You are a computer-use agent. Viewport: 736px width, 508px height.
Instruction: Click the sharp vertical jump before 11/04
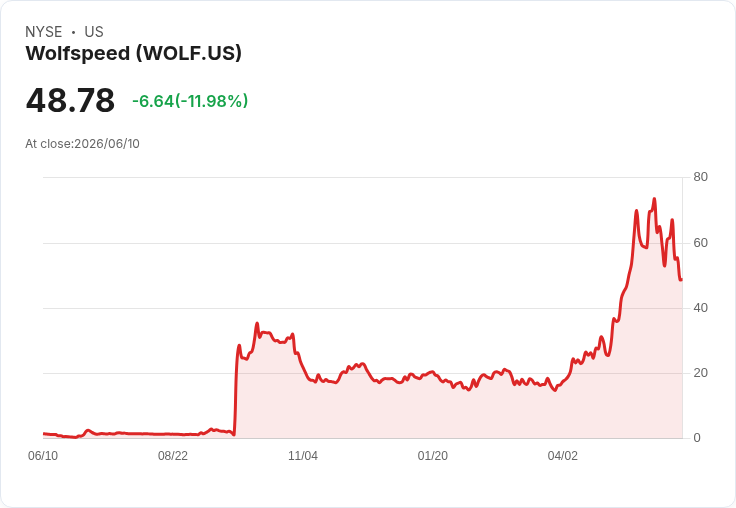pyautogui.click(x=236, y=390)
